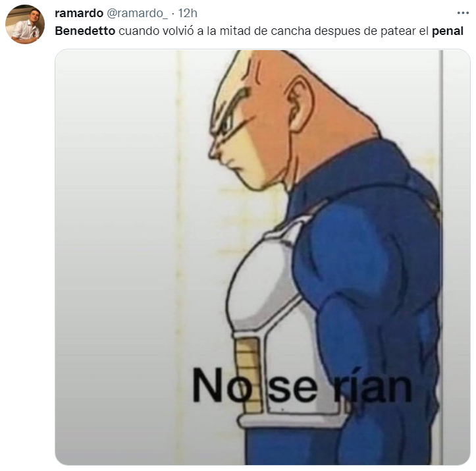Viewport: 476px width, 471px height.
Task: Click ramardo's profile avatar photo
Action: point(25,24)
